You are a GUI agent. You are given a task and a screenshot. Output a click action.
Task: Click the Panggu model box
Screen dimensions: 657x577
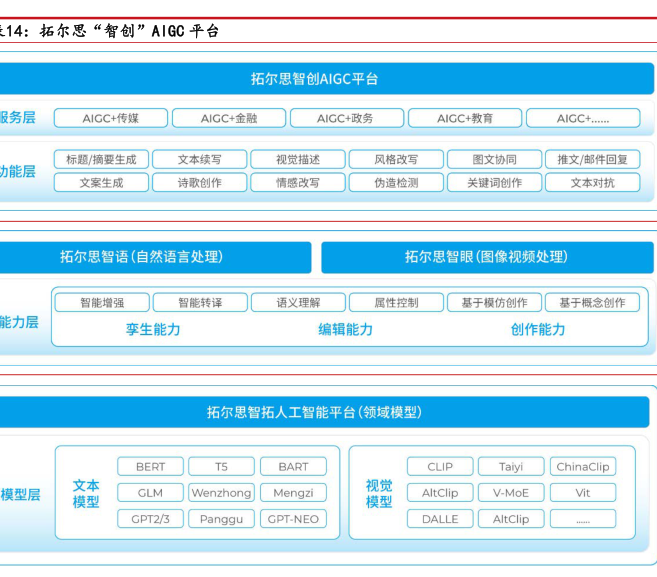tap(221, 519)
